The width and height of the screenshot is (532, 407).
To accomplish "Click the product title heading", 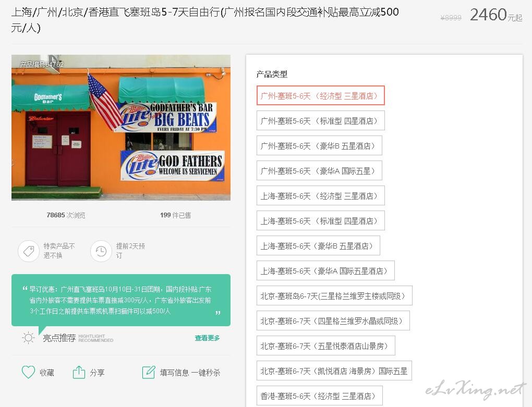I will [205, 20].
